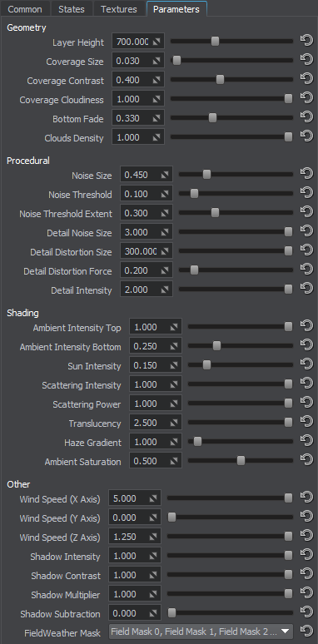Click the Ambient Intensity Bottom field
Image resolution: width=318 pixels, height=644 pixels.
pos(156,346)
